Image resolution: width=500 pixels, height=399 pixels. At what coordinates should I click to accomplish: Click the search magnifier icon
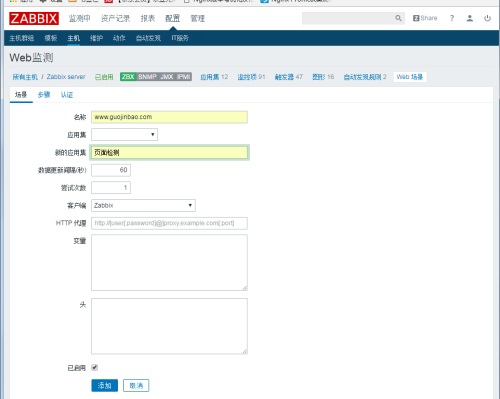coord(398,18)
